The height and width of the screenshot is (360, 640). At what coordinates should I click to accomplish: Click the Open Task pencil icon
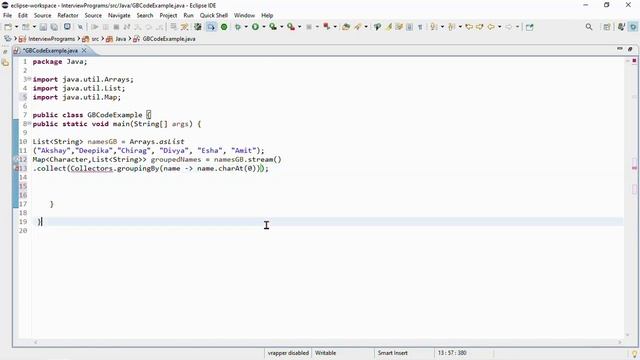click(x=358, y=27)
